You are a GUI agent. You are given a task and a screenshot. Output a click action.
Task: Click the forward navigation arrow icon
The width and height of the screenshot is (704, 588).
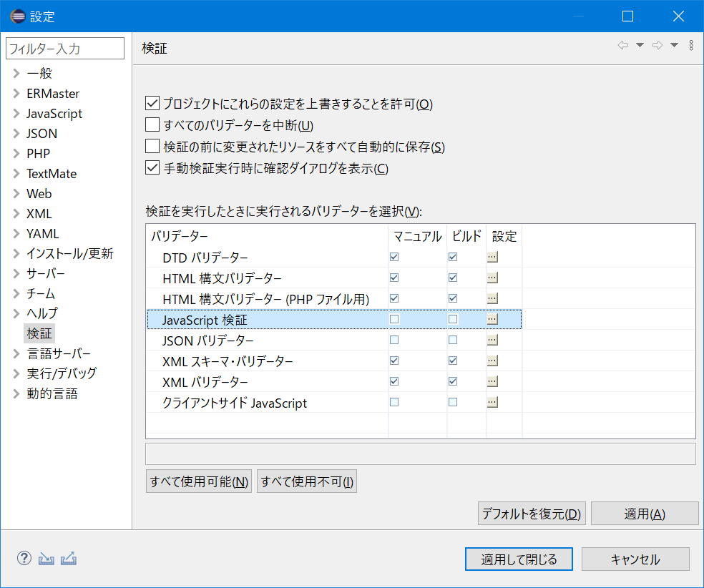[x=657, y=45]
